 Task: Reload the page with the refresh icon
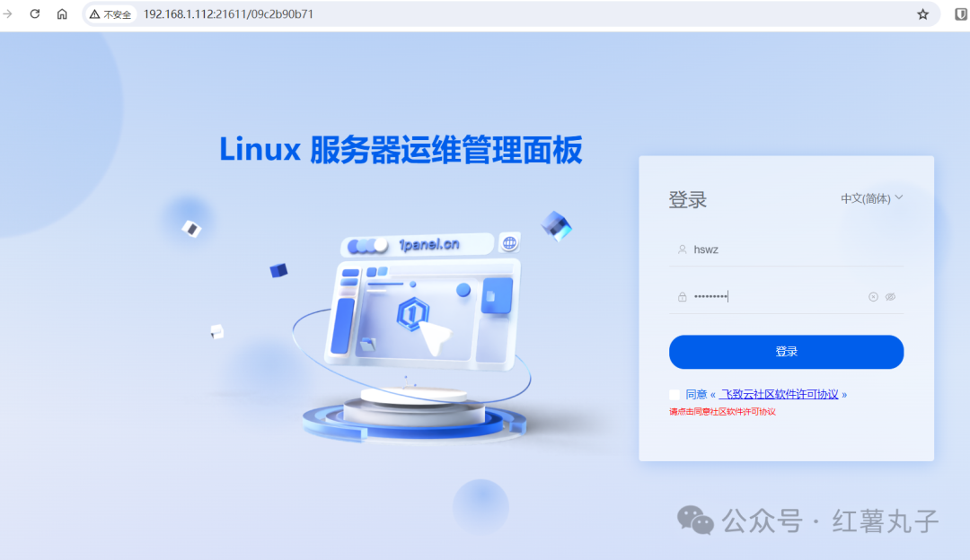(x=35, y=13)
